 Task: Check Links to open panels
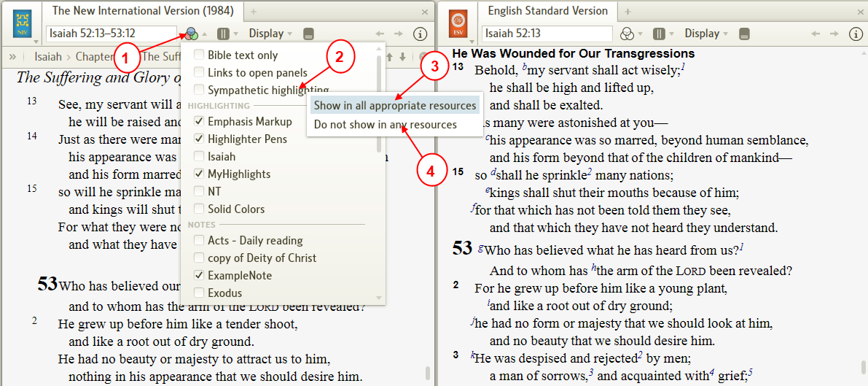click(x=198, y=72)
